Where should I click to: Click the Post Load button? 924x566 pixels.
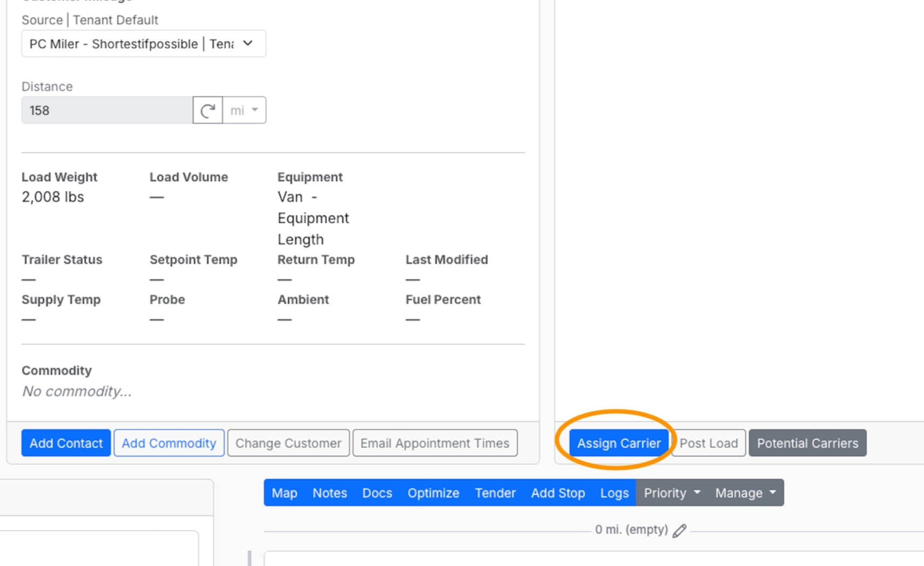(709, 443)
